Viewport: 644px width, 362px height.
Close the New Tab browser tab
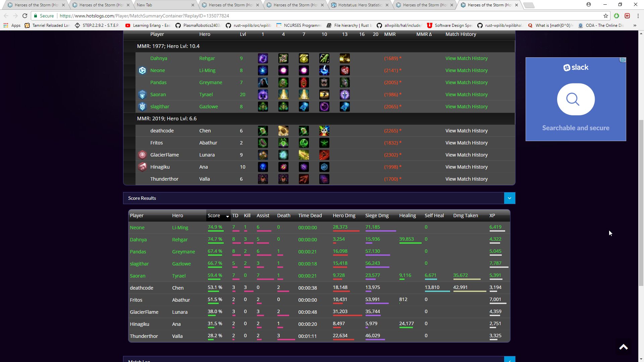tap(193, 5)
